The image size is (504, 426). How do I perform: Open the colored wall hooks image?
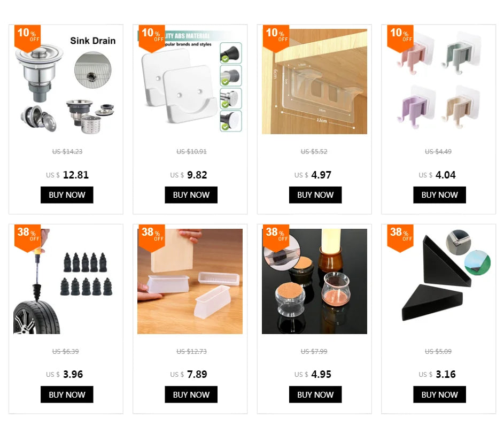[x=438, y=82]
